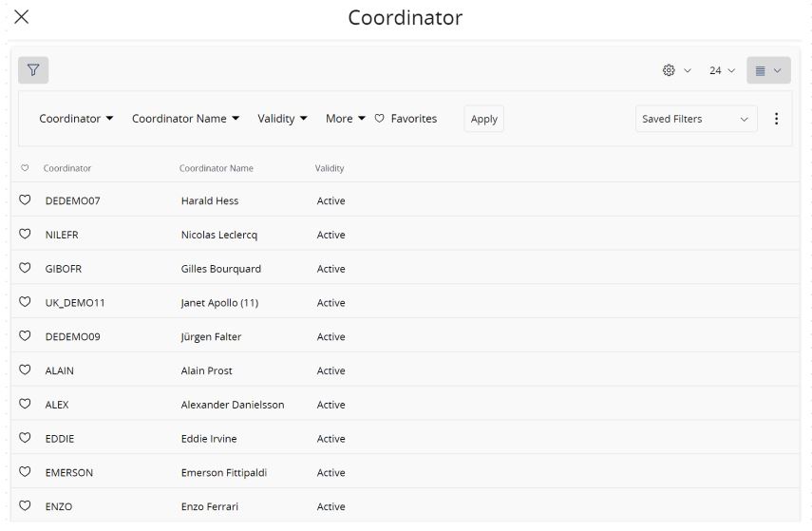Image resolution: width=812 pixels, height=531 pixels.
Task: Expand the Coordinator filter dropdown
Action: (x=76, y=119)
